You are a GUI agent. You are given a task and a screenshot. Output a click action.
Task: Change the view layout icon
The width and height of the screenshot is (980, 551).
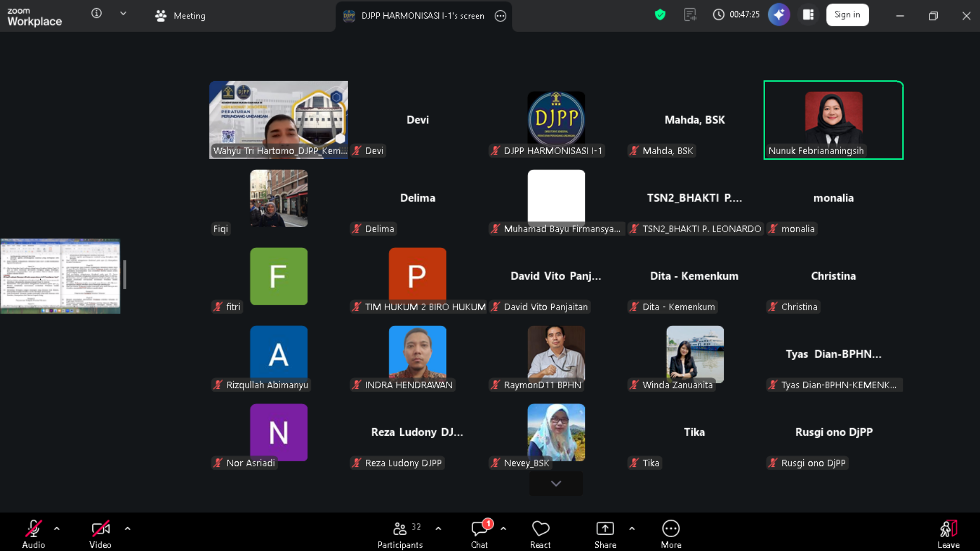808,15
